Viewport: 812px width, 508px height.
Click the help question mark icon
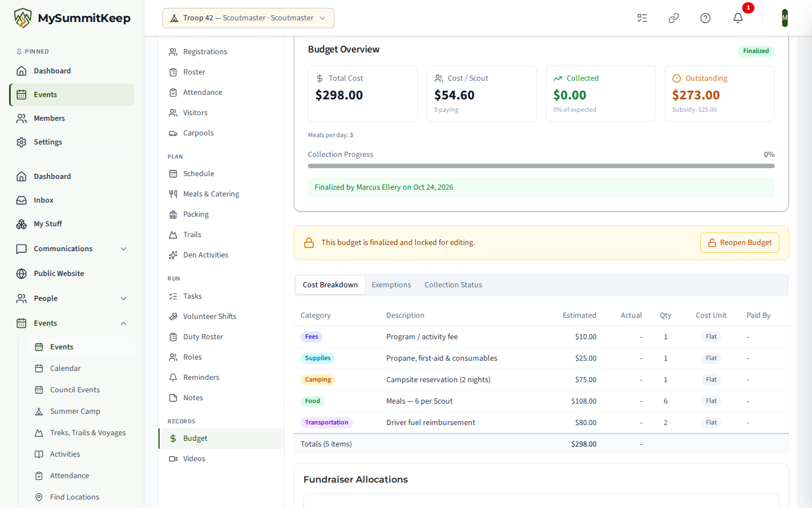tap(705, 18)
